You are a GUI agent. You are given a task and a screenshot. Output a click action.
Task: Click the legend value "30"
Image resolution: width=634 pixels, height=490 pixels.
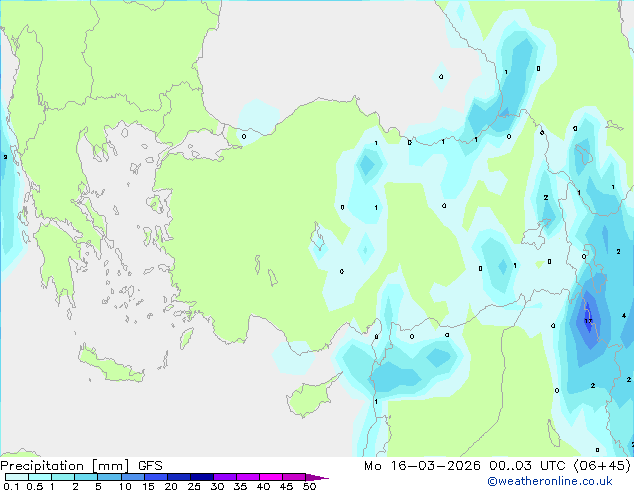click(217, 486)
